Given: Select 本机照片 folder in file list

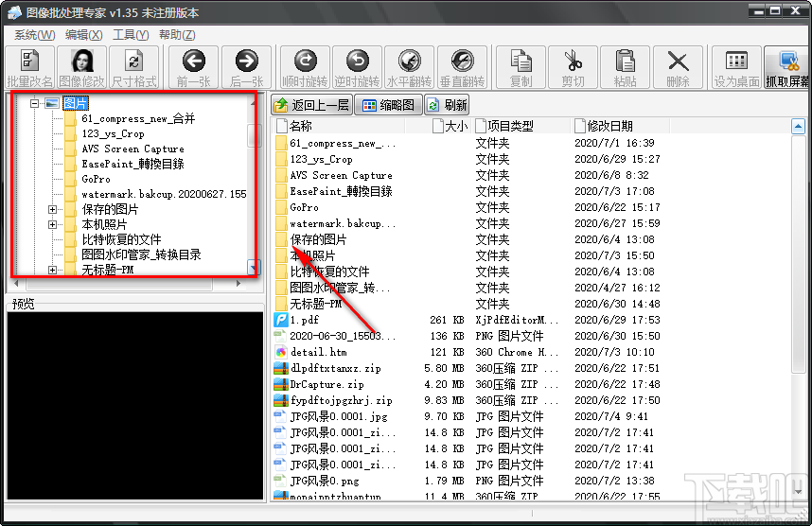Looking at the screenshot, I should [x=312, y=255].
